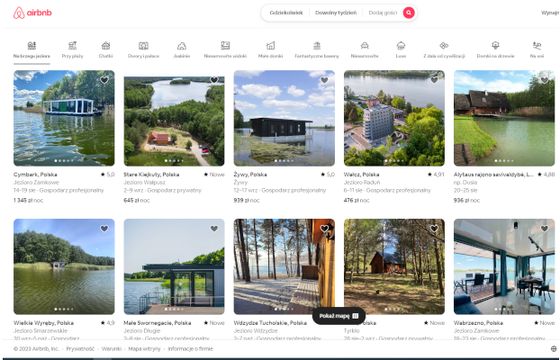
Task: Click the Dodaj gości field
Action: (x=382, y=13)
